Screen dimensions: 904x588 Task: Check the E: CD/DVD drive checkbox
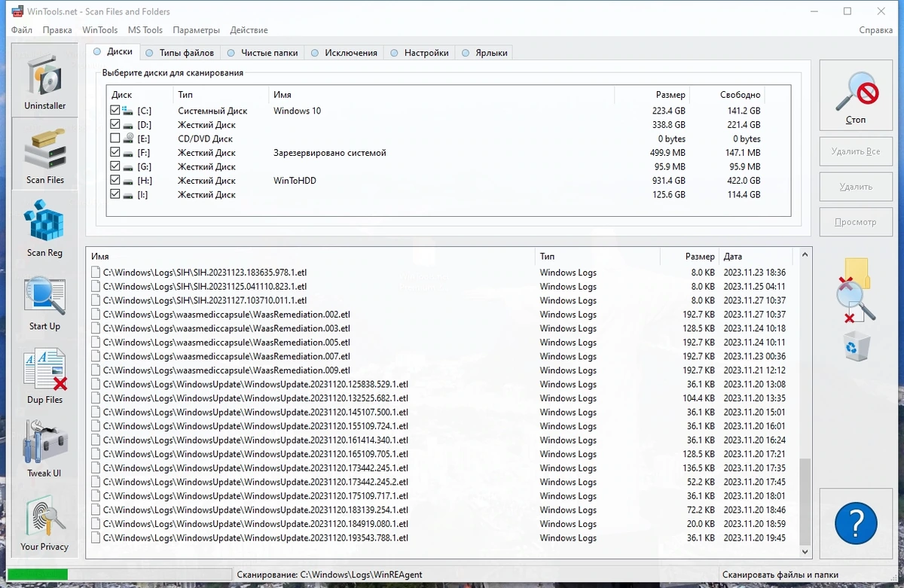115,139
